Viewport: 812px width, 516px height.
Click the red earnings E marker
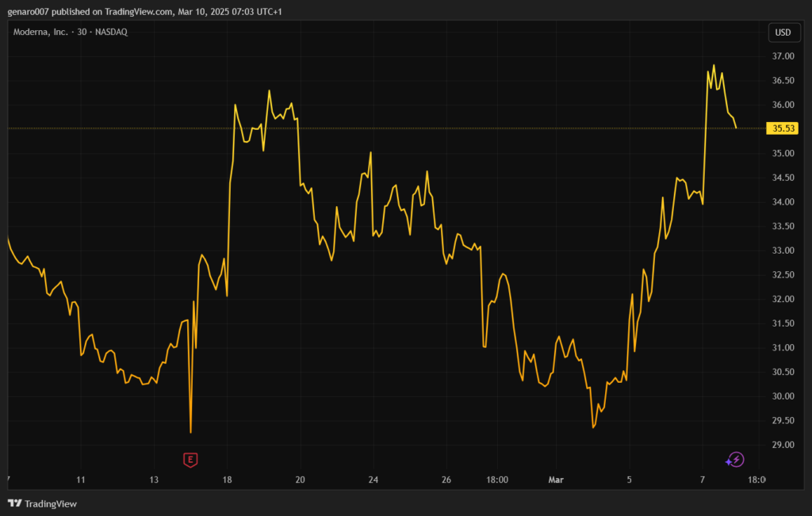(x=190, y=459)
